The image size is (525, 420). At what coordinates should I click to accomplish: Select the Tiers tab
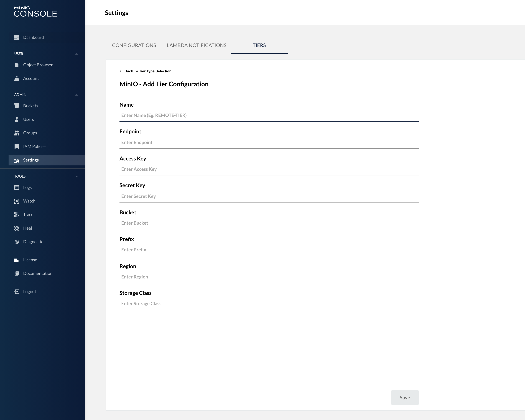pyautogui.click(x=259, y=45)
